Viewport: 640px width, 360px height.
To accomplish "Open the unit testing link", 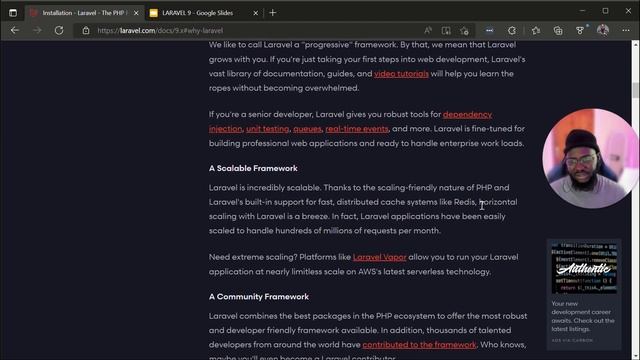I will 267,129.
